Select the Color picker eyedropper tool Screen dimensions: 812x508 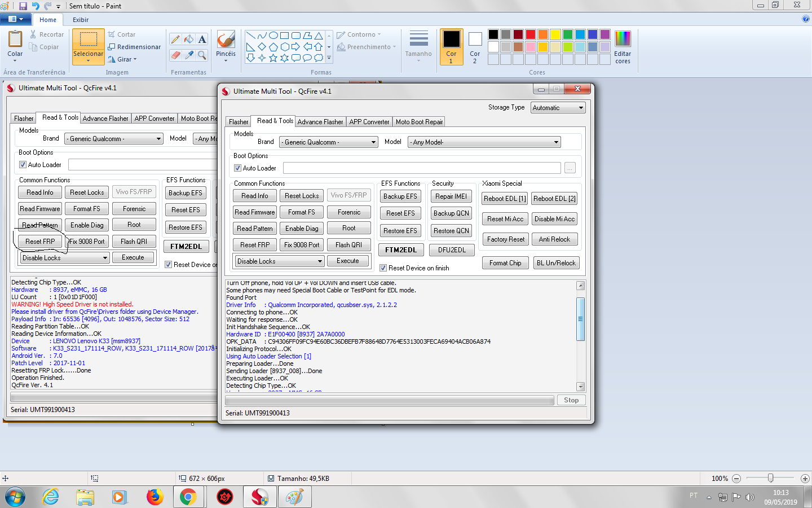click(x=189, y=55)
